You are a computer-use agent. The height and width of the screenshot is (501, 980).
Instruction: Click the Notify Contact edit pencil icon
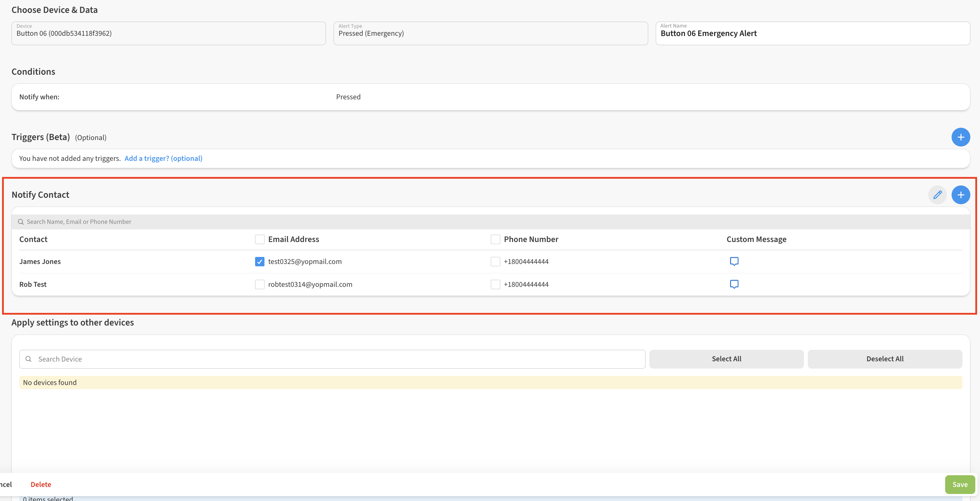click(x=937, y=195)
